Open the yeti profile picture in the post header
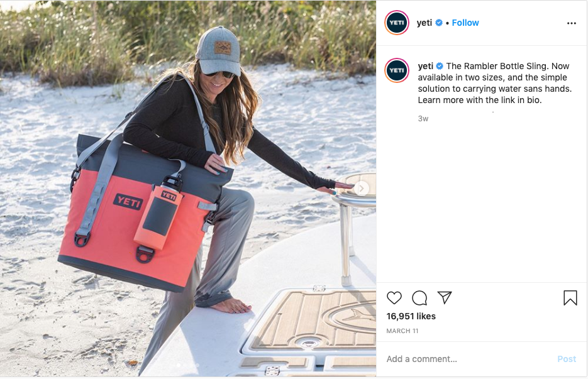The image size is (588, 379). click(x=397, y=23)
